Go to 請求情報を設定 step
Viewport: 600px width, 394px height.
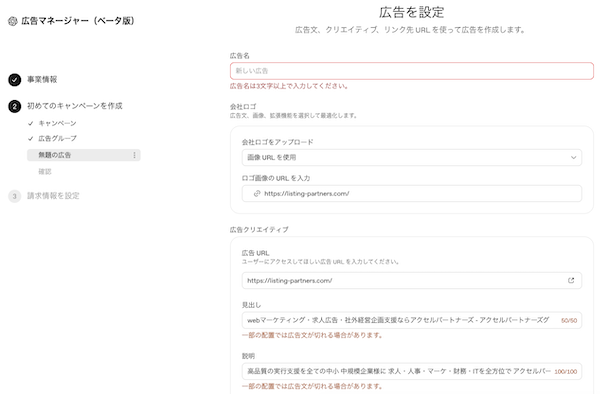(x=53, y=196)
